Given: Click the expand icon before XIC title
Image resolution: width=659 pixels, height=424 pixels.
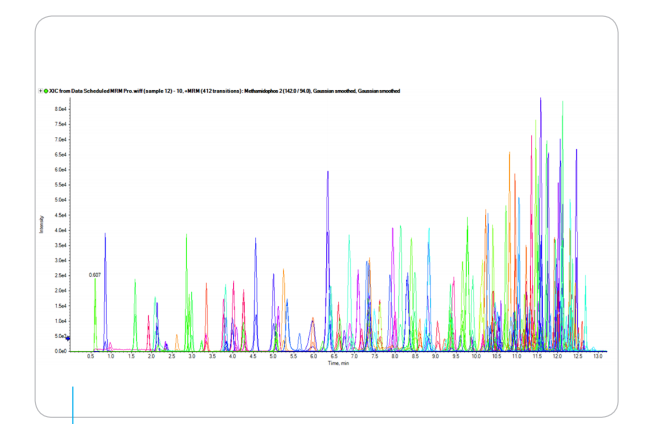Looking at the screenshot, I should pyautogui.click(x=40, y=91).
